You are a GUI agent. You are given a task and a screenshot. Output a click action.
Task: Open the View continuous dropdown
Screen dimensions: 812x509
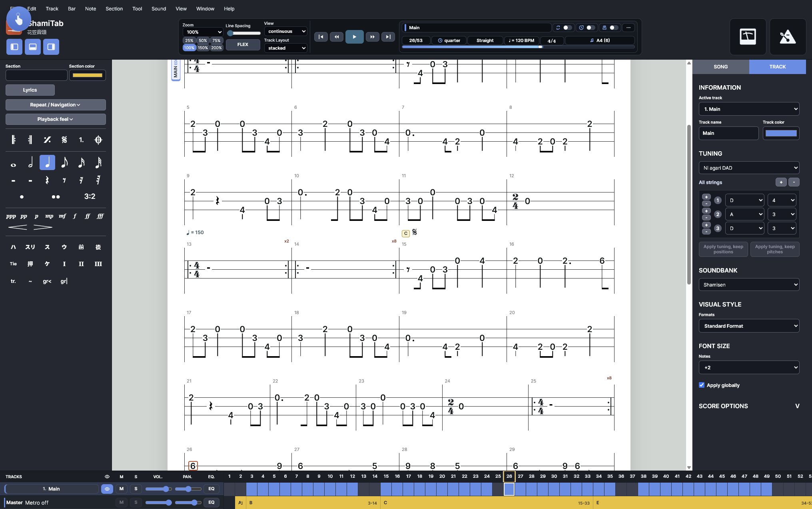(286, 31)
